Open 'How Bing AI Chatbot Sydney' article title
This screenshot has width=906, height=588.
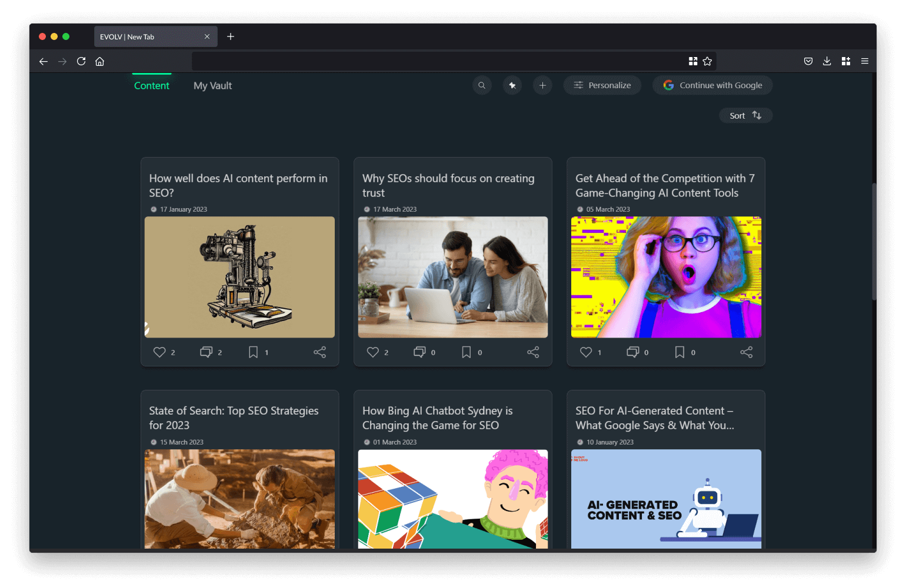[x=437, y=417]
